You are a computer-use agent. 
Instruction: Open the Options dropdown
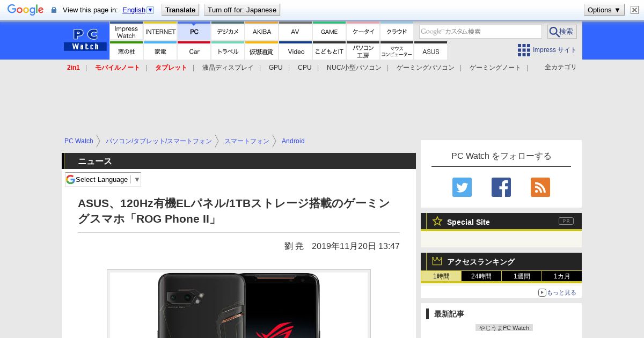point(604,10)
